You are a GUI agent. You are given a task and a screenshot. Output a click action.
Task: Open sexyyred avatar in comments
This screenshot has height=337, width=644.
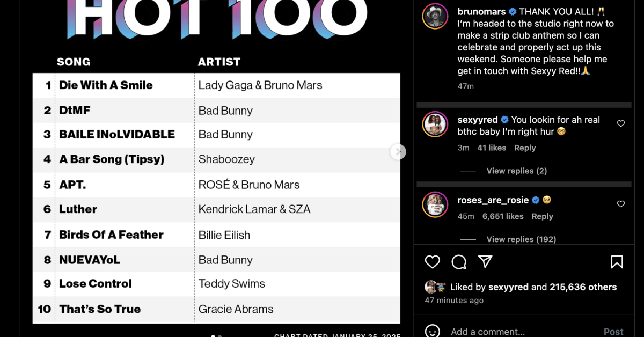[x=435, y=124]
